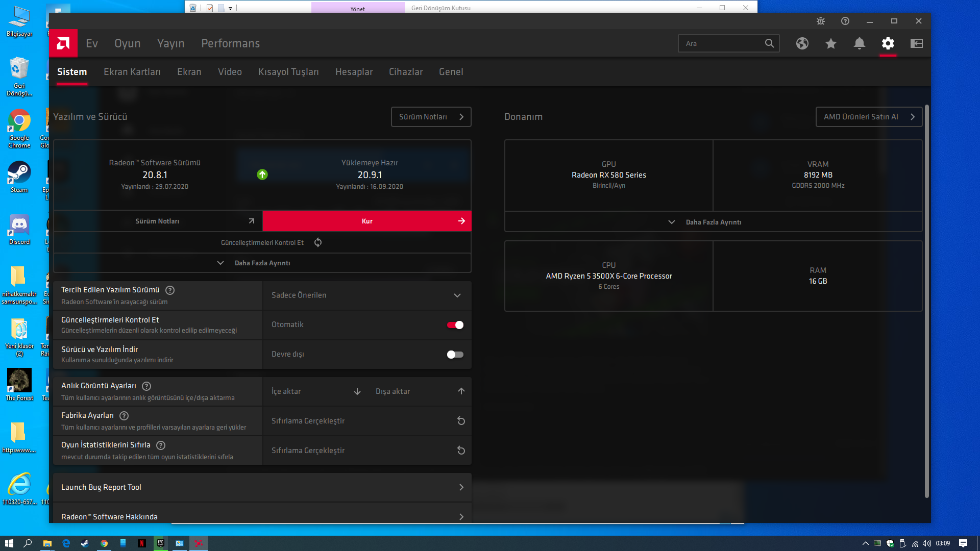This screenshot has height=551, width=980.
Task: Open The Forest desktop shortcut
Action: tap(19, 384)
